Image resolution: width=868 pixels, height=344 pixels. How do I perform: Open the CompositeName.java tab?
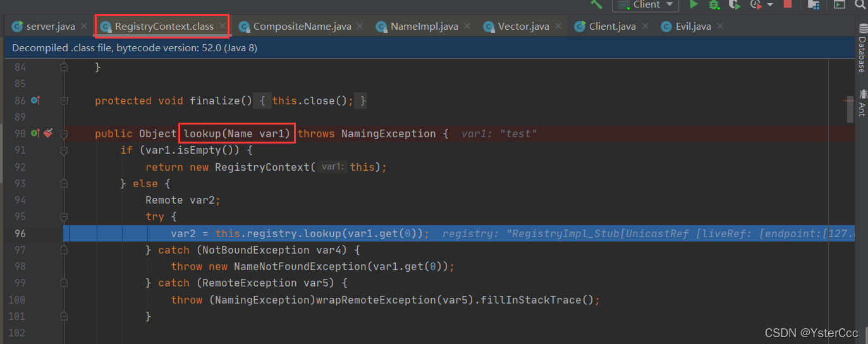click(x=302, y=27)
